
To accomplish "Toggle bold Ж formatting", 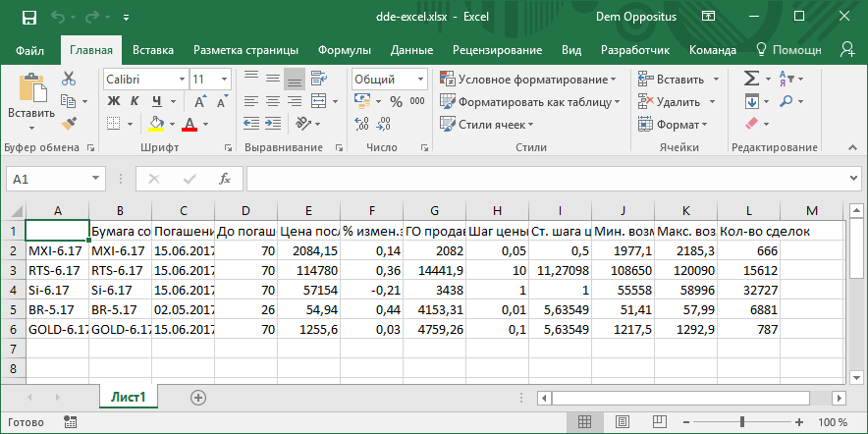I will 113,101.
